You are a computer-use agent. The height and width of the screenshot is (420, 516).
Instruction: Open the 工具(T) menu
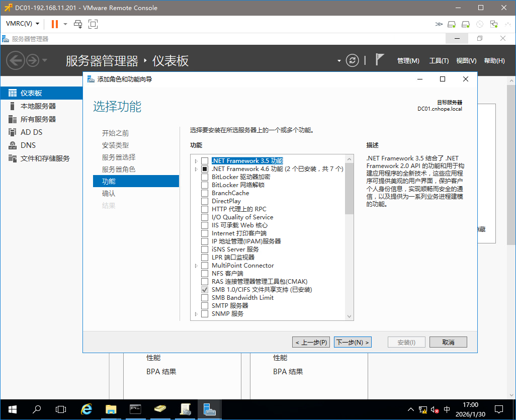(439, 61)
